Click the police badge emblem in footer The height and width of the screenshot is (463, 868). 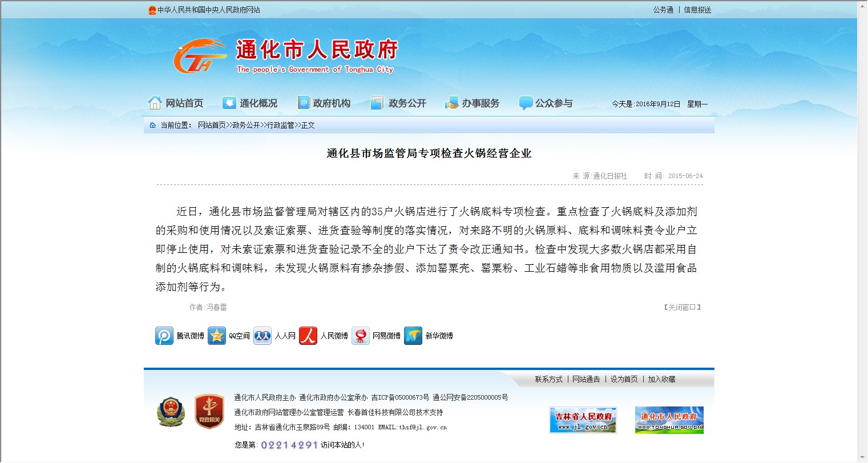tap(171, 412)
